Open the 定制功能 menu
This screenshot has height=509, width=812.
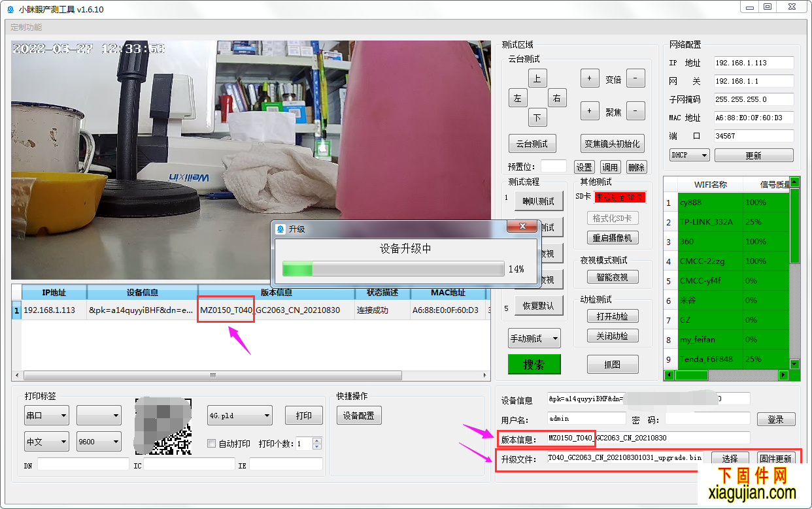coord(26,27)
